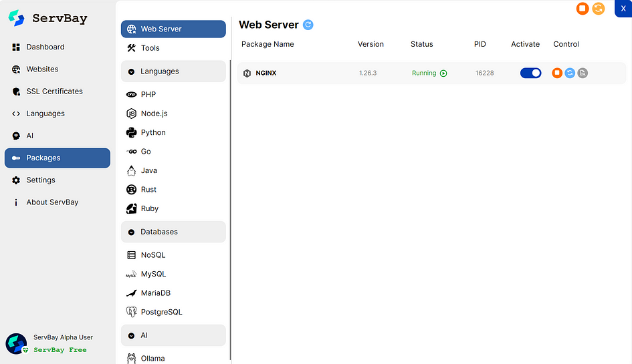
Task: Click the Python logo icon
Action: click(131, 132)
